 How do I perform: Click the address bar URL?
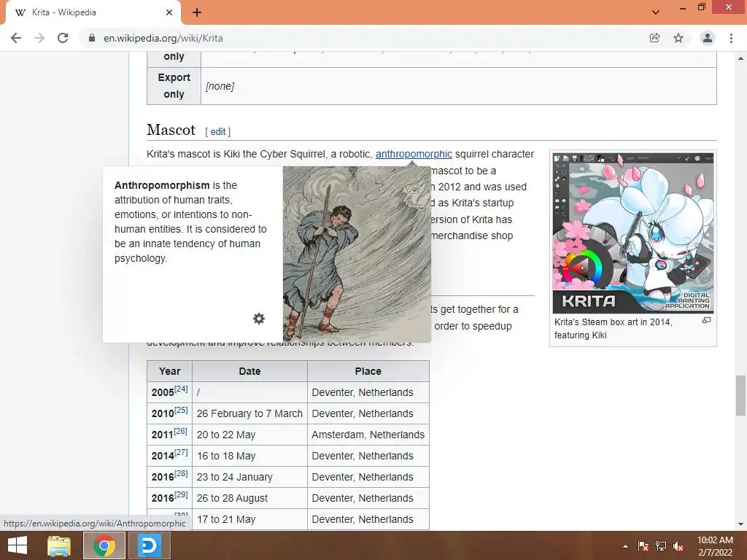click(x=163, y=38)
